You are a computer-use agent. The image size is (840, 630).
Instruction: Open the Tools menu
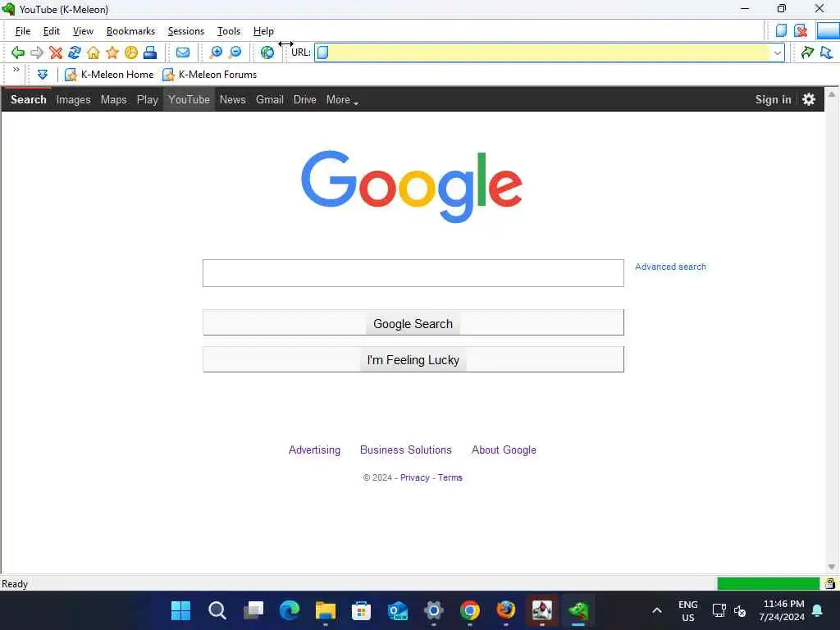tap(229, 31)
